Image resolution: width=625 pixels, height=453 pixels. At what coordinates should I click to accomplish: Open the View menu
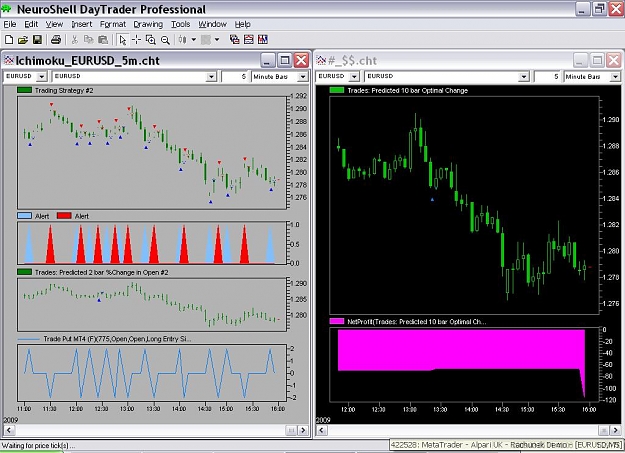[54, 24]
